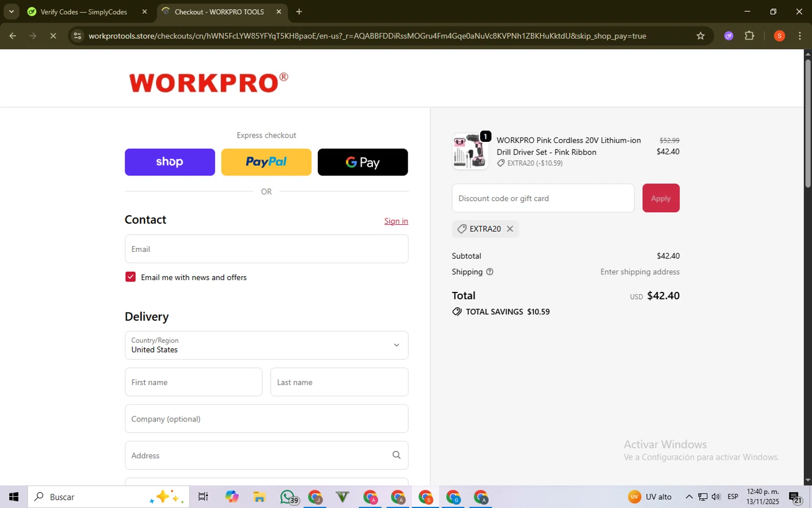The height and width of the screenshot is (508, 812).
Task: Click the page vertical scrollbar
Action: point(808,123)
